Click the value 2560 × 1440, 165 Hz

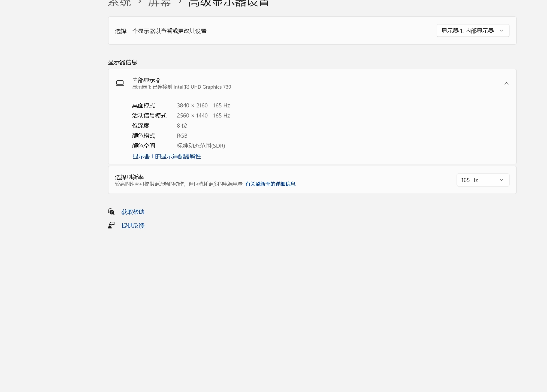[x=203, y=116]
